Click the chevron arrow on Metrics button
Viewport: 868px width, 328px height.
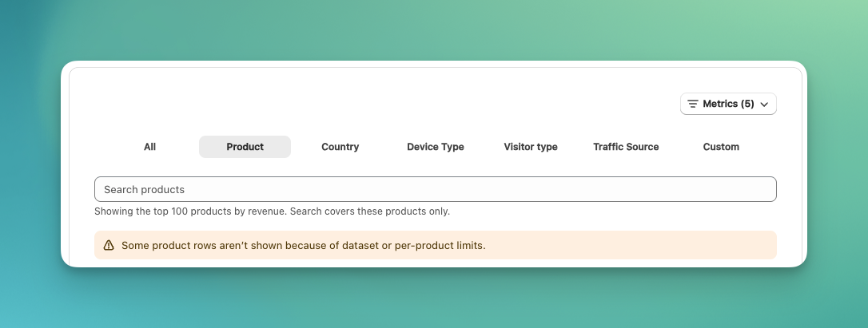[764, 105]
